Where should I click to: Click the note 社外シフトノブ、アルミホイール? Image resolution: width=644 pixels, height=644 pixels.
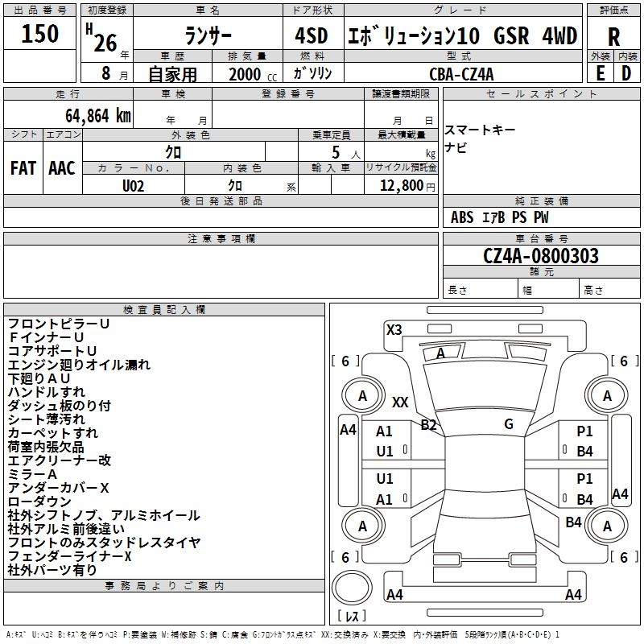point(104,515)
